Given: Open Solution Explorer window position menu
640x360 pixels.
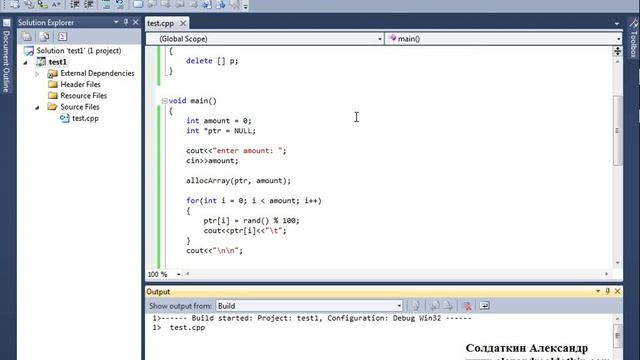Looking at the screenshot, I should pyautogui.click(x=116, y=22).
